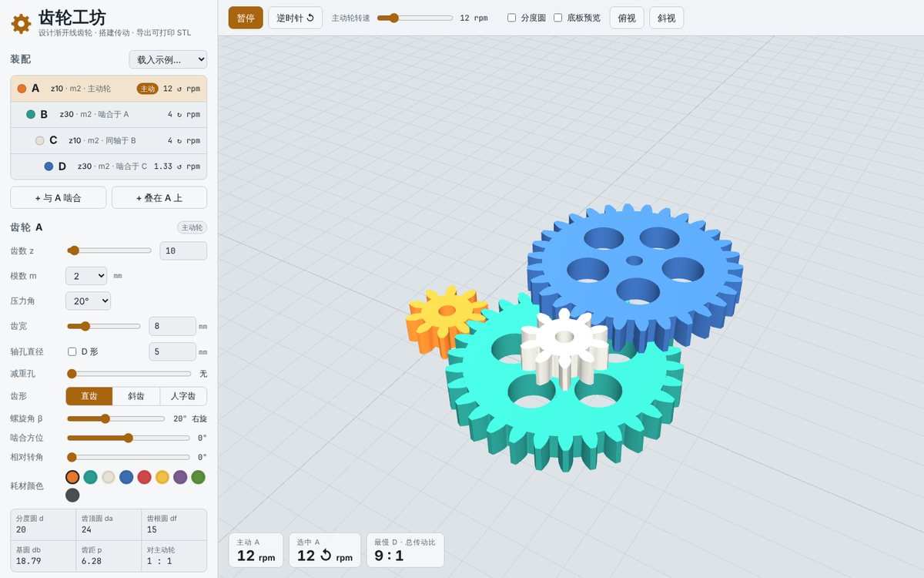Adjust the 螺旋角 β slider
Screen dimensions: 924x578
click(115, 418)
